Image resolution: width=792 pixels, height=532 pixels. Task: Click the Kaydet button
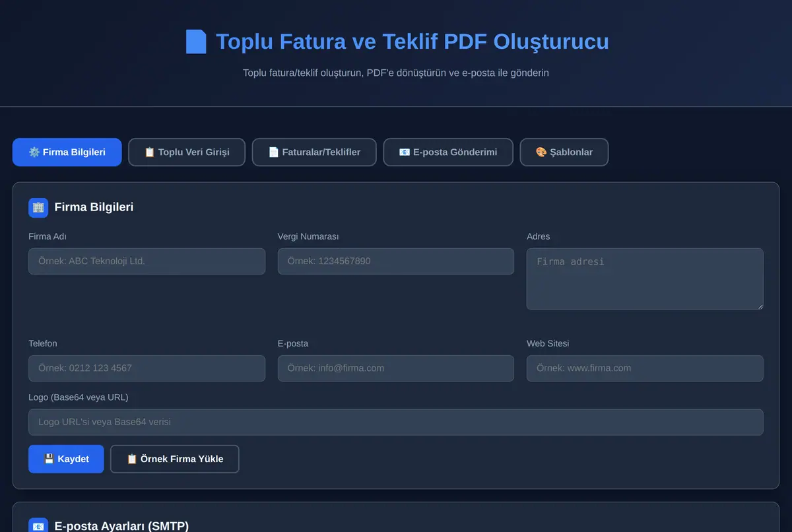66,459
